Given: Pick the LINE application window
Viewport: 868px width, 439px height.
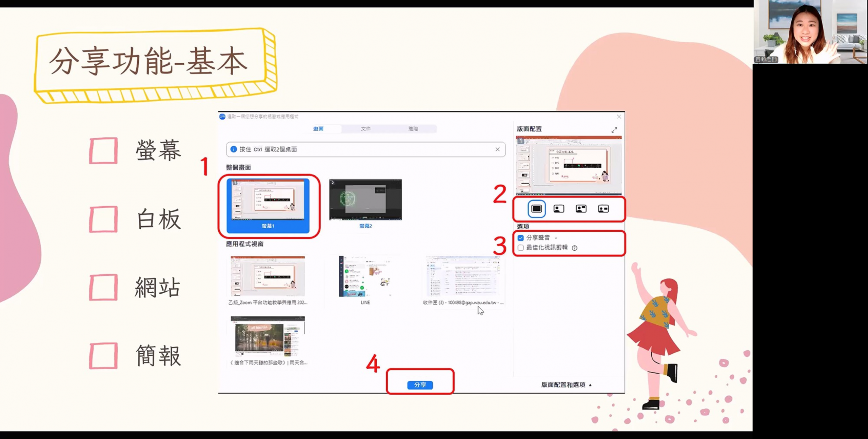Looking at the screenshot, I should pyautogui.click(x=365, y=277).
